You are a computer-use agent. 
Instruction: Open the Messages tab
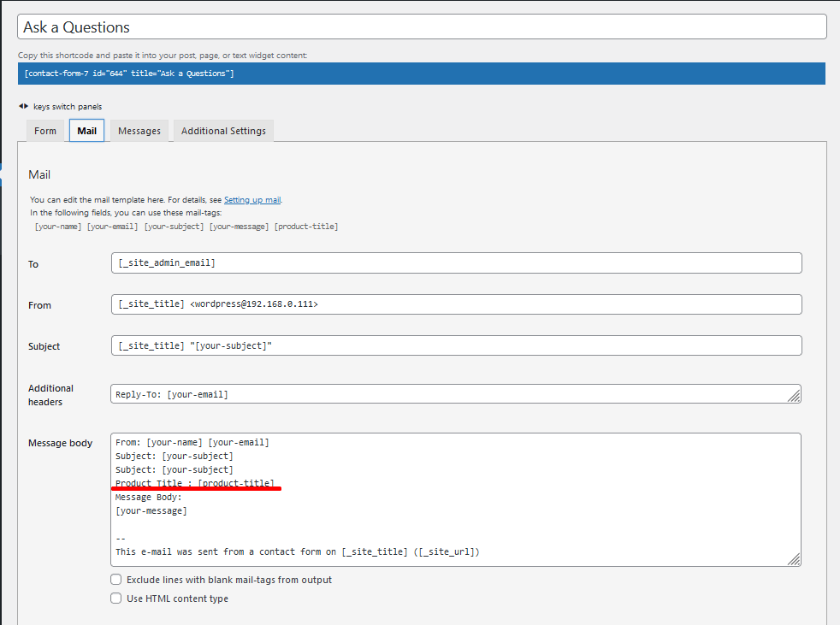139,131
